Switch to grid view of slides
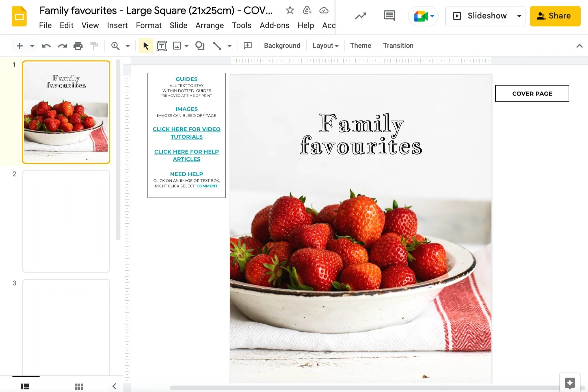Viewport: 588px width, 392px height. (79, 386)
